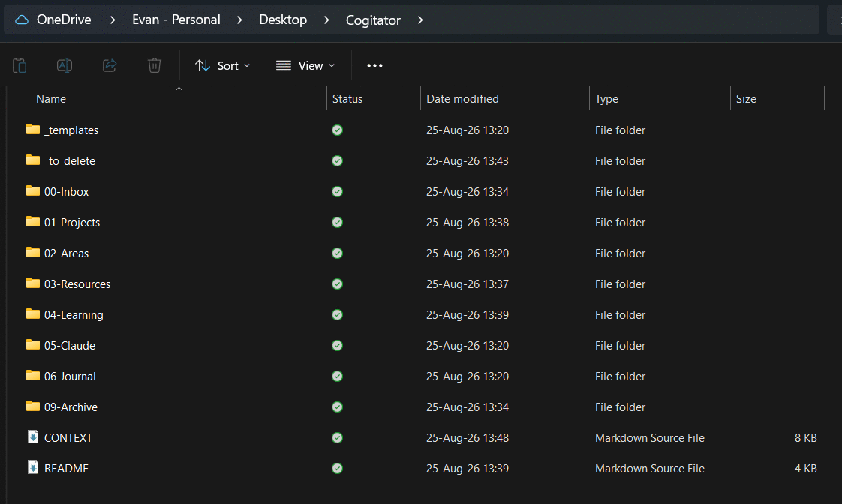The width and height of the screenshot is (842, 504).
Task: Click date 25-Aug-26 13:37 cell
Action: tap(468, 284)
